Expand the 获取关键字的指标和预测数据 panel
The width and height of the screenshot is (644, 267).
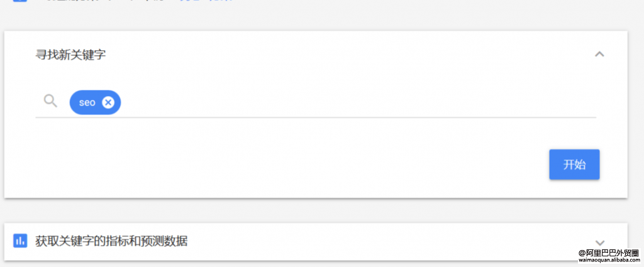[600, 242]
